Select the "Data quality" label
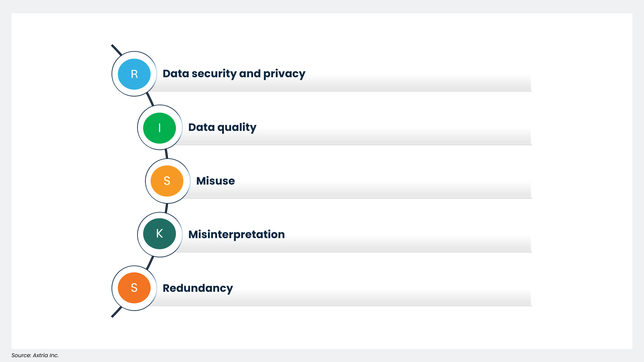Viewport: 644px width, 362px height. pyautogui.click(x=222, y=127)
